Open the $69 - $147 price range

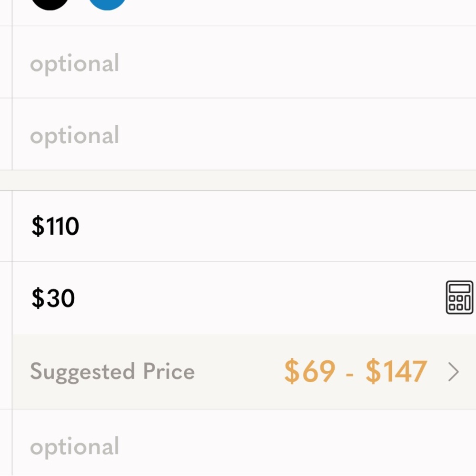[x=355, y=372]
